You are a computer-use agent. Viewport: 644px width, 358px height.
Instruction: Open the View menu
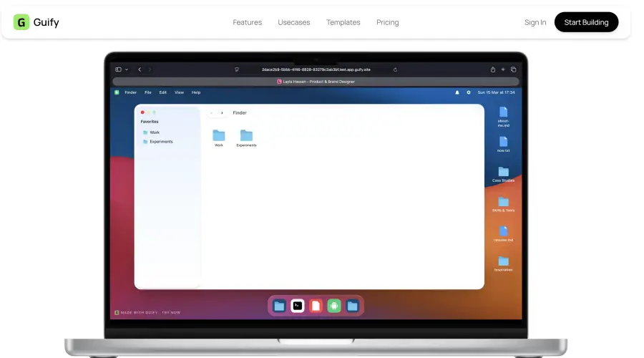179,92
